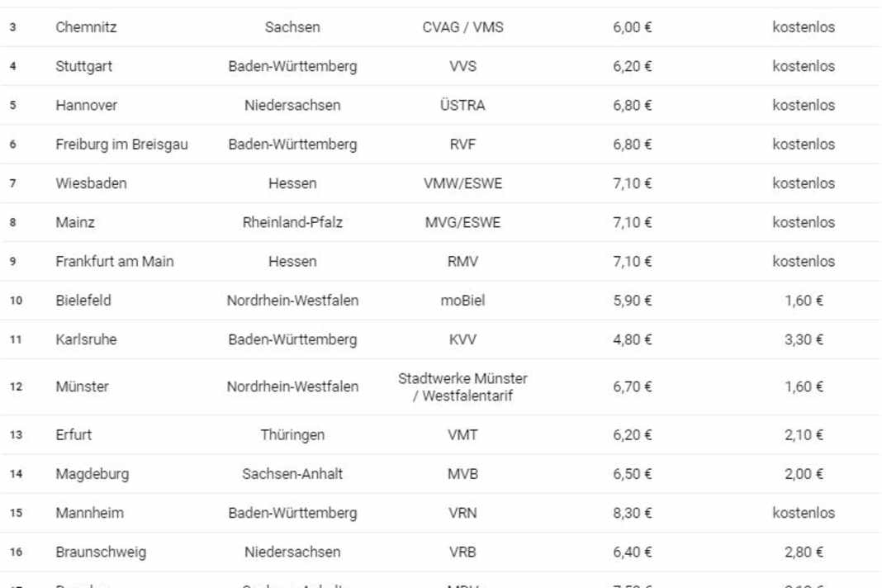
Task: Click the CVAG / VMS operator cell
Action: (x=462, y=27)
